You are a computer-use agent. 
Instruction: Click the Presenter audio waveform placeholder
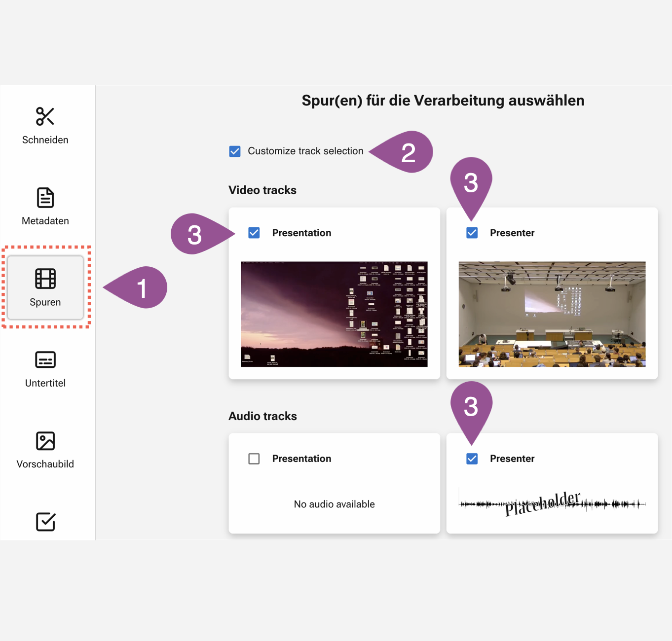coord(552,503)
